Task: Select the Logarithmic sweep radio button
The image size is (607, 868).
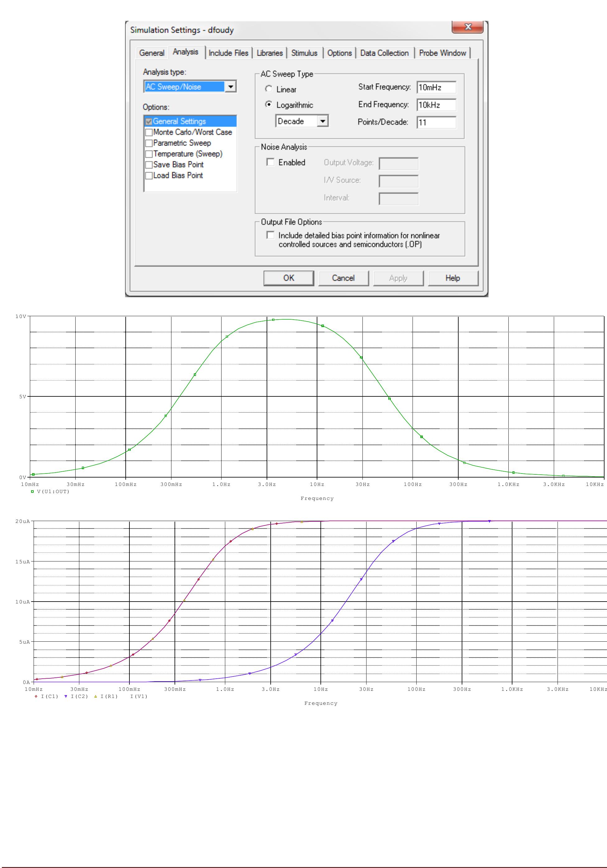Action: [269, 104]
